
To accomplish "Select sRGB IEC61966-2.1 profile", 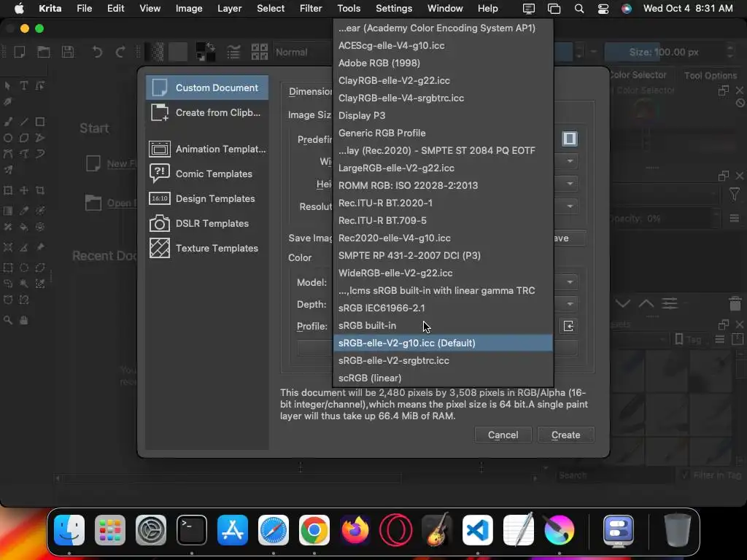I will click(443, 308).
